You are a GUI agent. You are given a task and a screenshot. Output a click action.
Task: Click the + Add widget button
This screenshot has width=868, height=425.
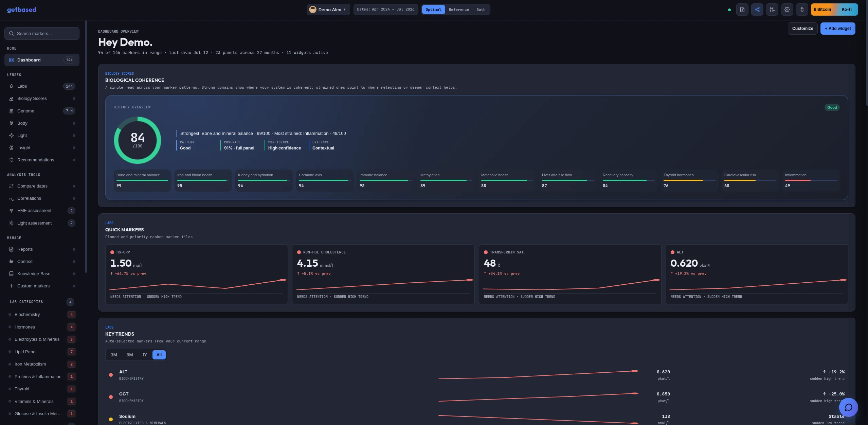(838, 29)
